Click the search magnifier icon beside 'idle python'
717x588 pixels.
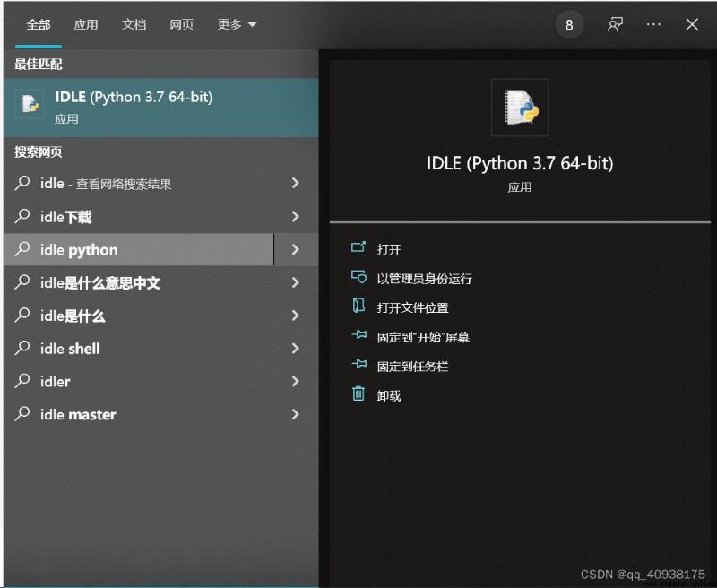pos(22,249)
